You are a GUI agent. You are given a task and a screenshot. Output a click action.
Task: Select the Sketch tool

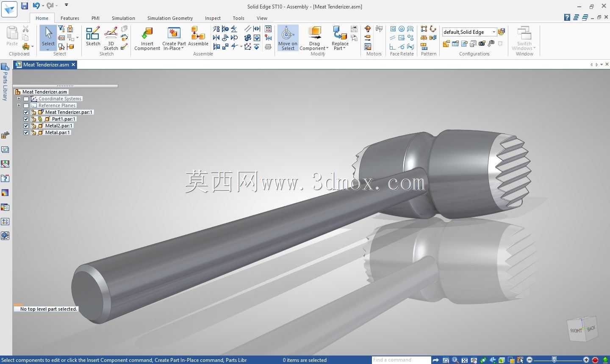pyautogui.click(x=93, y=36)
